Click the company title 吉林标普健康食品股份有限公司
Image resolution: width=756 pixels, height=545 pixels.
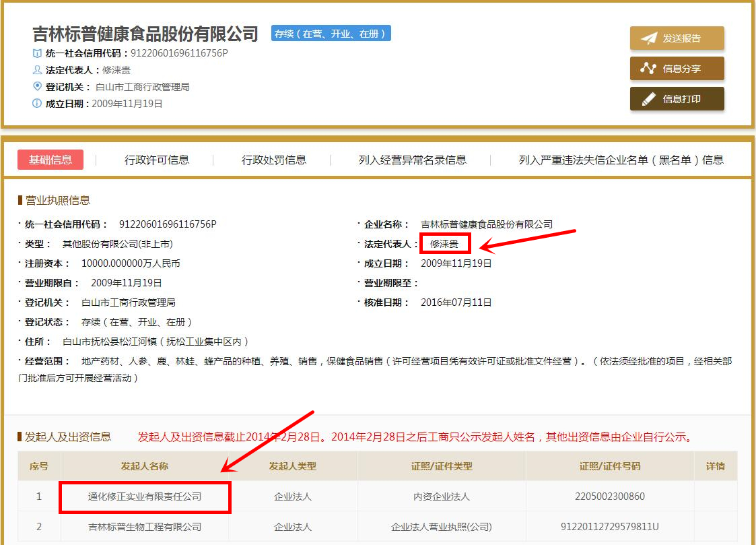coord(145,32)
